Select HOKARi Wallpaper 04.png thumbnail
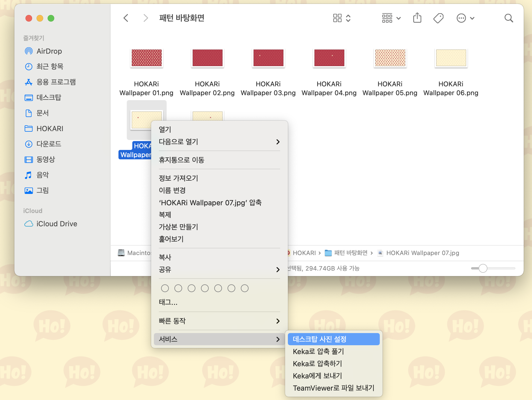Image resolution: width=532 pixels, height=400 pixels. click(x=329, y=58)
